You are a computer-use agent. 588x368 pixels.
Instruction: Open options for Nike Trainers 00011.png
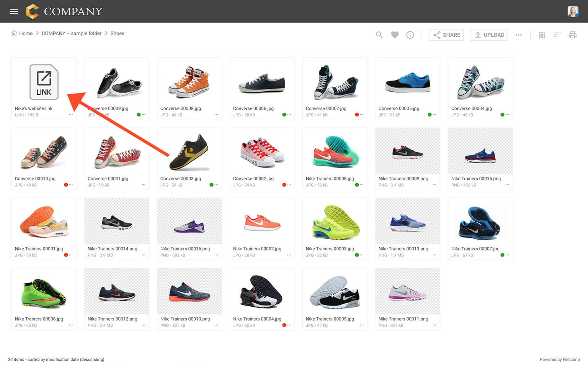pyautogui.click(x=434, y=325)
